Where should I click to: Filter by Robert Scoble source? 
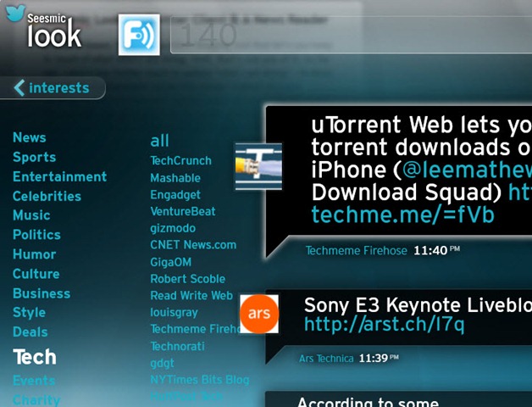point(188,279)
